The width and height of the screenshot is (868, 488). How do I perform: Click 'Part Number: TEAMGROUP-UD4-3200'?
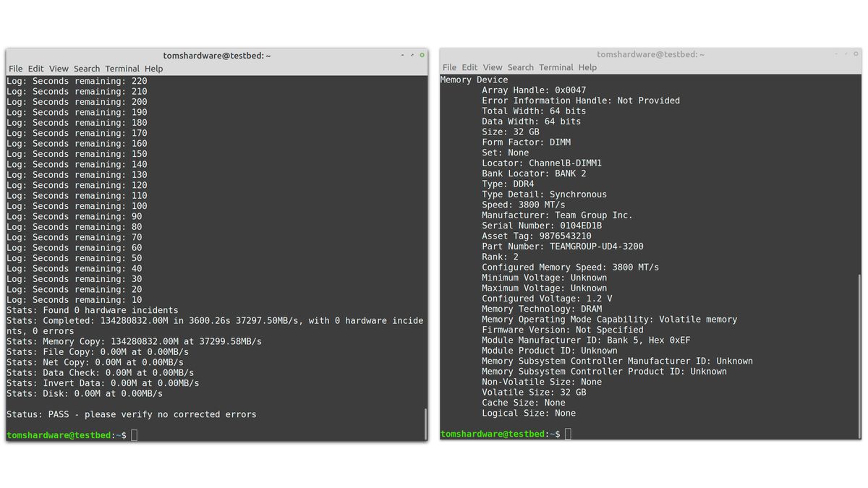click(x=563, y=247)
